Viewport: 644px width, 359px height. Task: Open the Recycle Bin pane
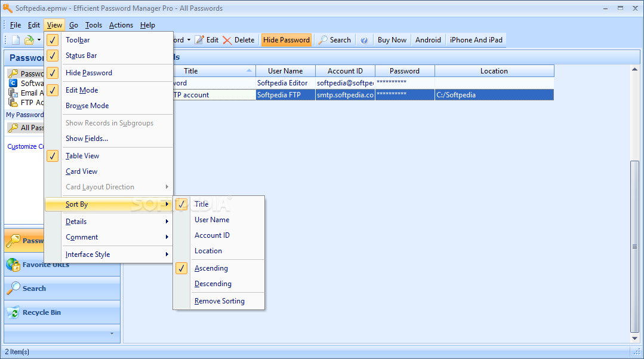pos(62,312)
